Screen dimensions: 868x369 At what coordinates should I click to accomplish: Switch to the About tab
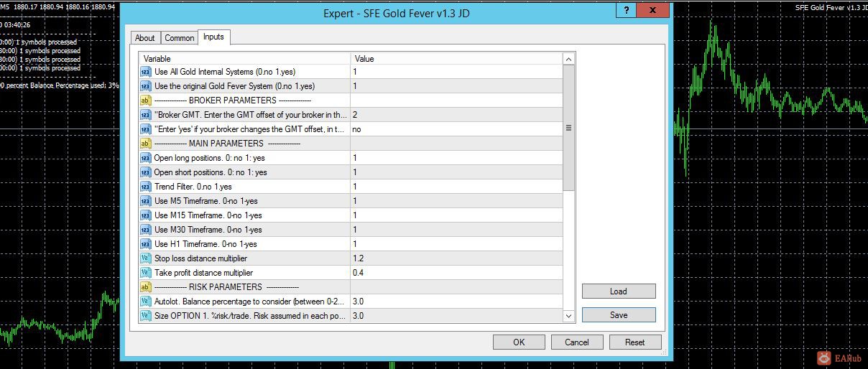pyautogui.click(x=145, y=38)
